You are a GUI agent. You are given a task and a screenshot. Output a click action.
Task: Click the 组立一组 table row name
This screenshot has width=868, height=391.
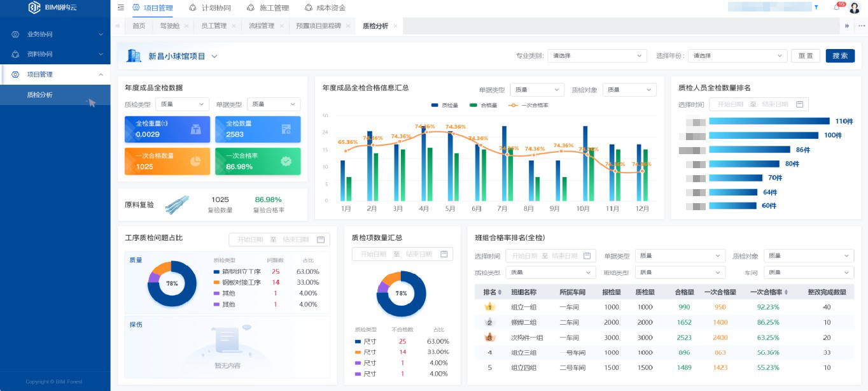(x=524, y=307)
